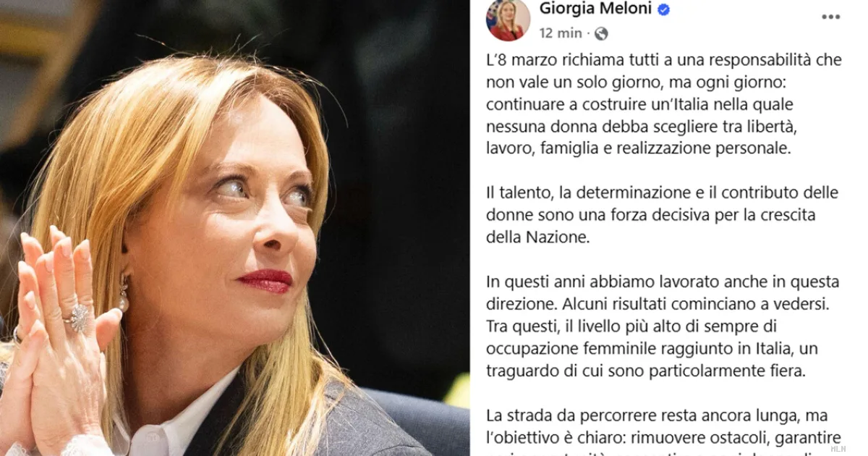Open Giorgia Meloni's profile avatar
Viewport: 868px width, 456px height.
pyautogui.click(x=508, y=20)
